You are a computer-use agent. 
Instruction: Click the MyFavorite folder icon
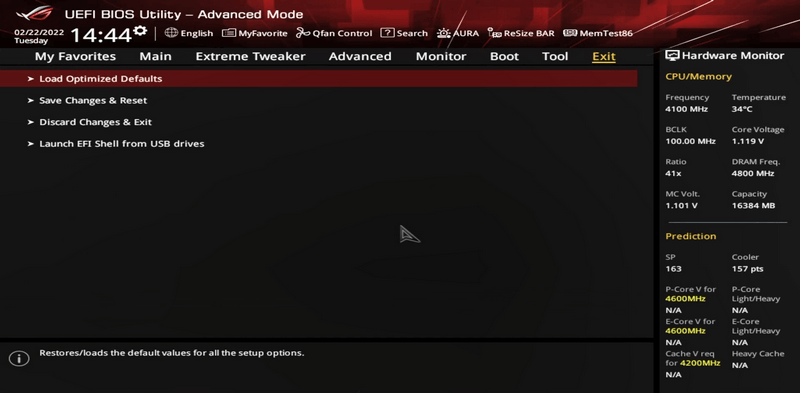pos(229,33)
